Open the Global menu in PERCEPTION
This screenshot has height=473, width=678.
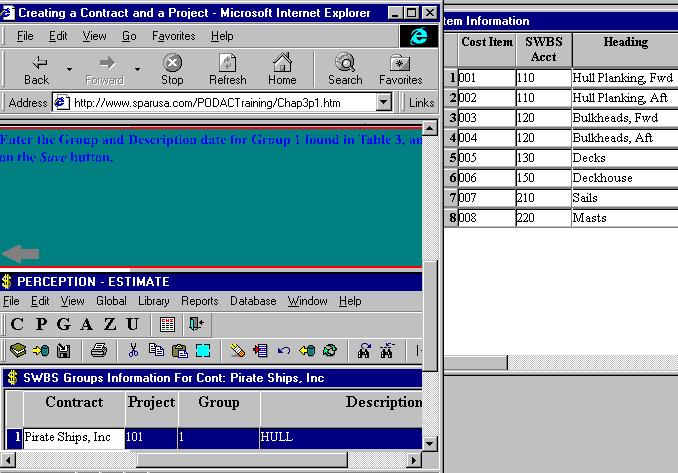pyautogui.click(x=111, y=301)
